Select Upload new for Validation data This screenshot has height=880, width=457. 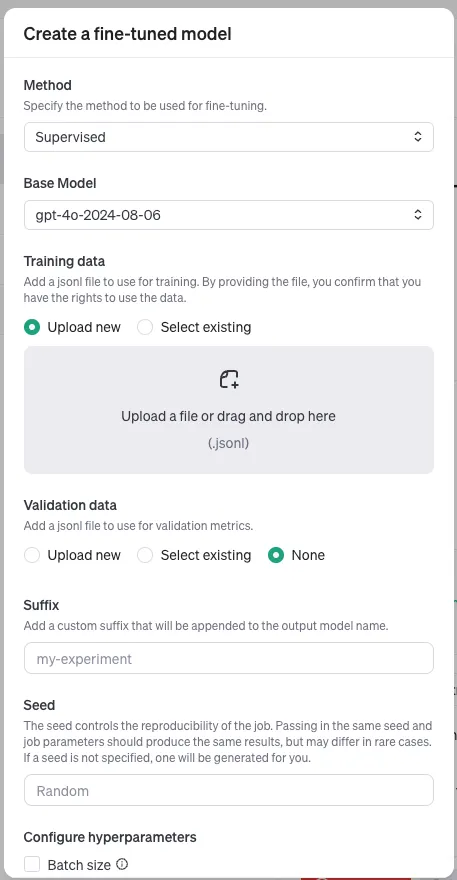tap(32, 556)
